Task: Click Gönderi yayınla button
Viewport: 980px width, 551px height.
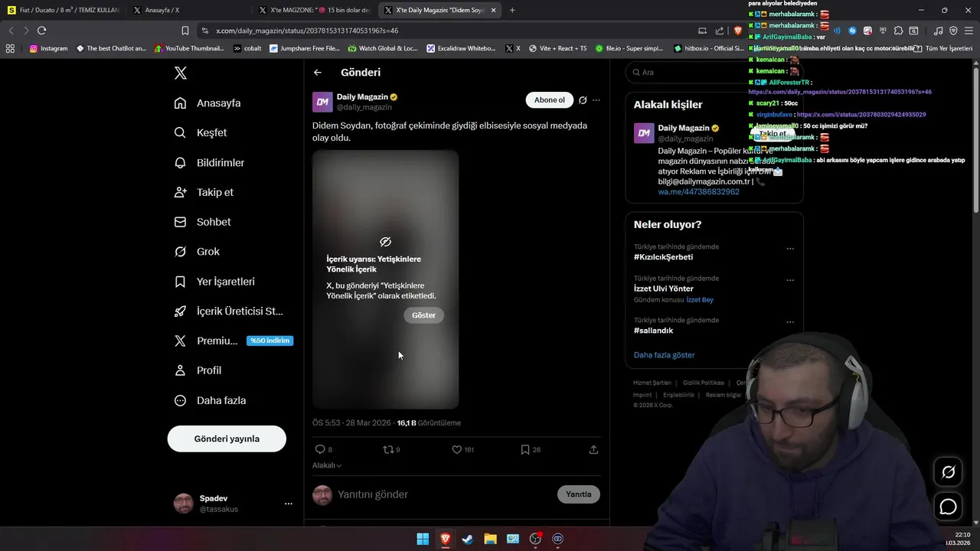Action: [227, 439]
